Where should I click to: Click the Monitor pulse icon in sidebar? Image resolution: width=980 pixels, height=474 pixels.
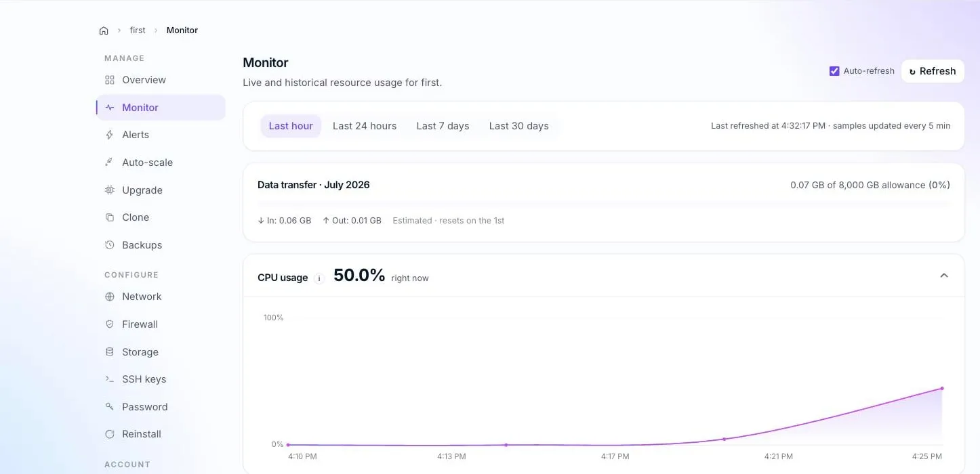[x=110, y=108]
